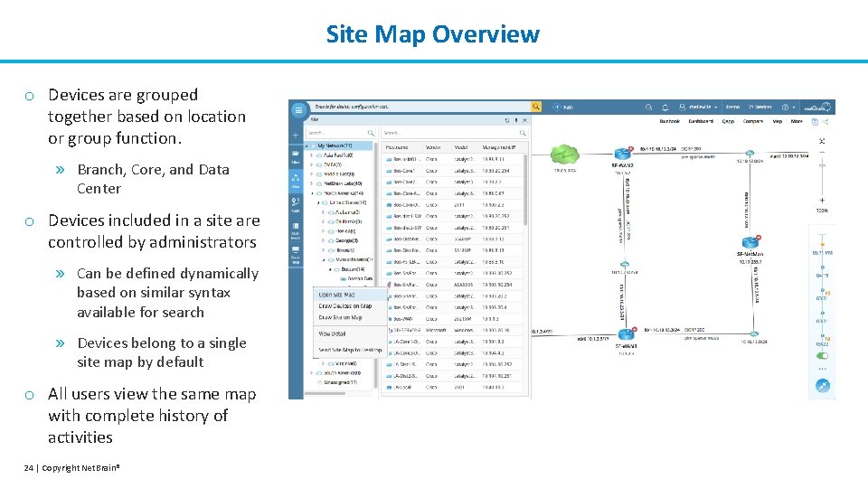Collapse the North America tree node
Screen dimensions: 868x488
coord(312,193)
